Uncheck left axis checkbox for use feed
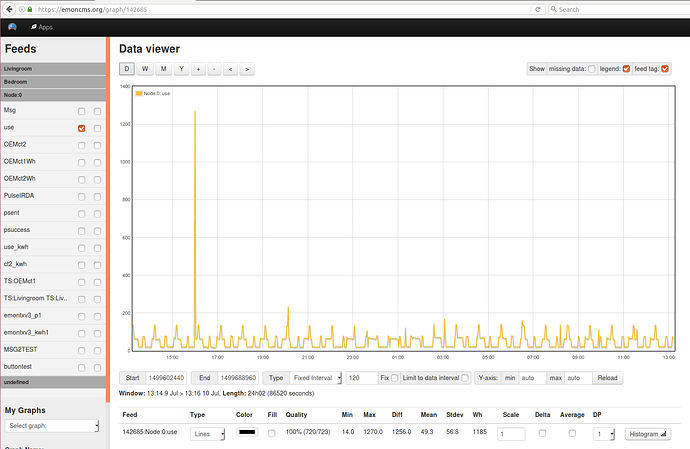The height and width of the screenshot is (449, 690). coord(81,129)
